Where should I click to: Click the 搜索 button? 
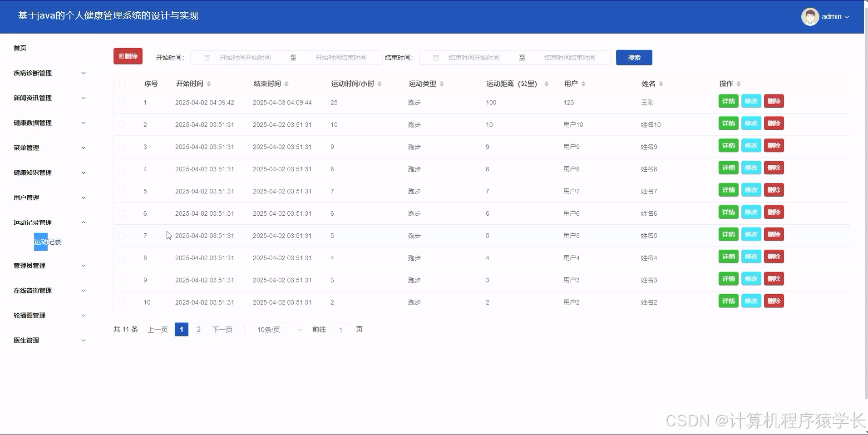click(634, 57)
